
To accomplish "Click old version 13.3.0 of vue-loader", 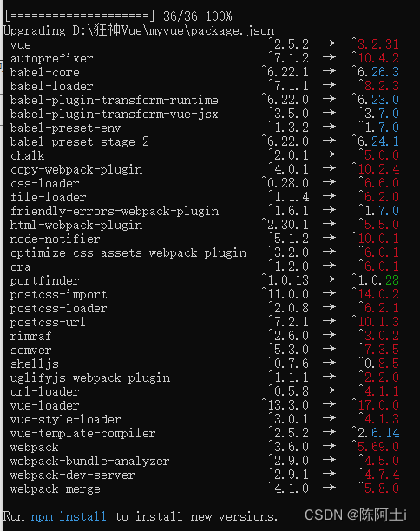I will pos(285,405).
